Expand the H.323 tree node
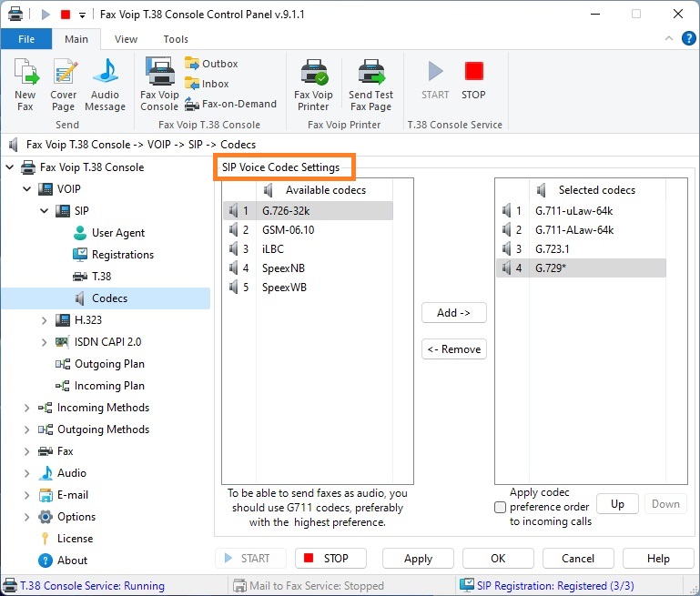 click(45, 320)
